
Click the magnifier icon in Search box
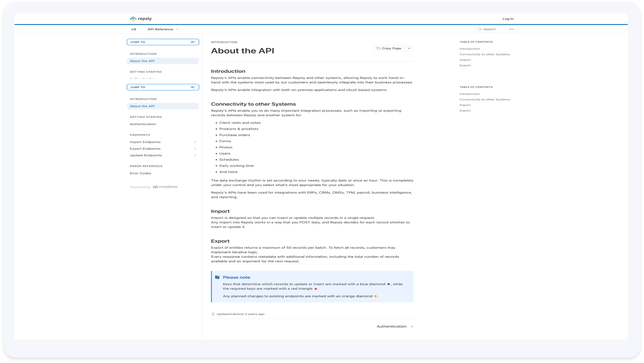coord(480,29)
